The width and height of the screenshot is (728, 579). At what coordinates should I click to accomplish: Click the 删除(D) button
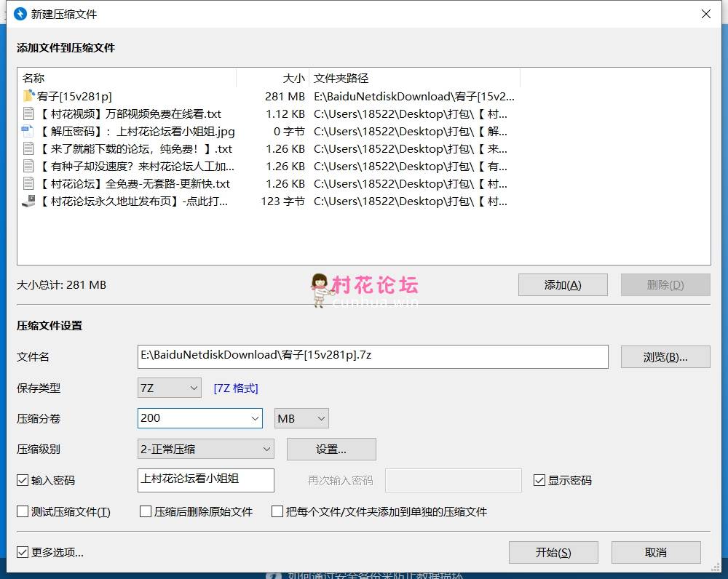click(x=665, y=285)
